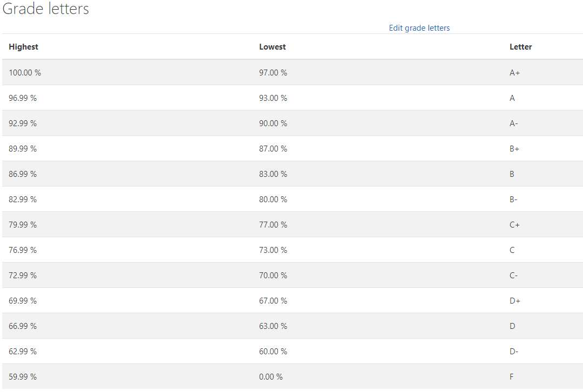Open the Edit grade letters link
Screen dimensions: 583x392
pos(419,27)
